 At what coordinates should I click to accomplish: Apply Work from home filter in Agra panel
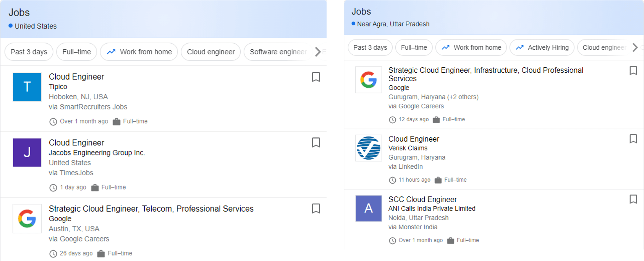[471, 47]
